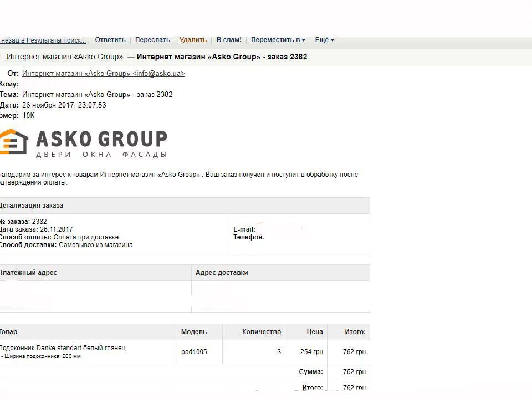
Task: Click the E-mail label in order details
Action: click(244, 229)
